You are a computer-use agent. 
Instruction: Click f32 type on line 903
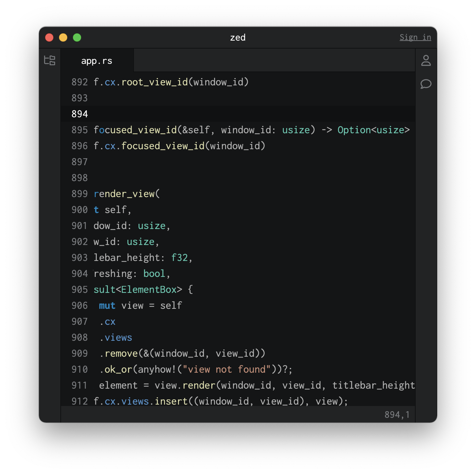coord(179,258)
